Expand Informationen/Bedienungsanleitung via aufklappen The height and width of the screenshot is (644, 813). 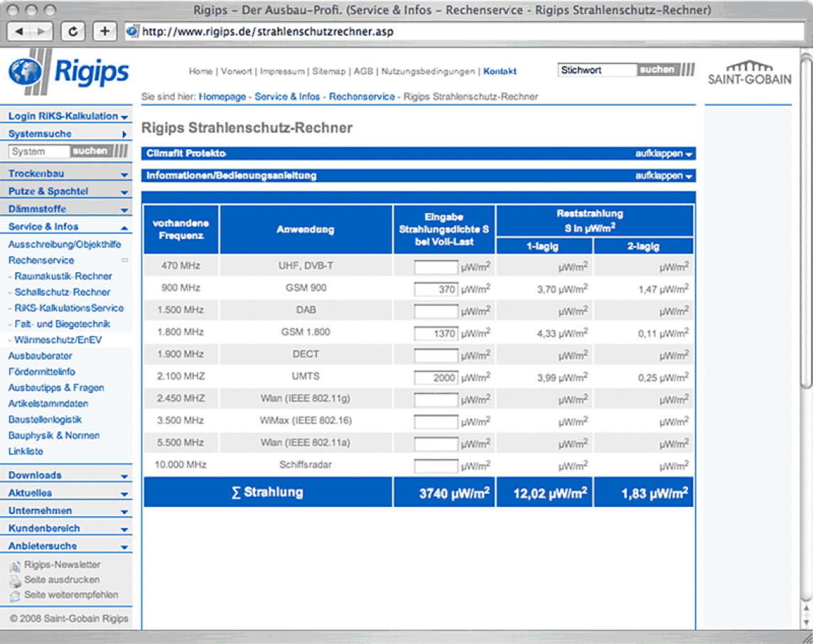[x=663, y=176]
